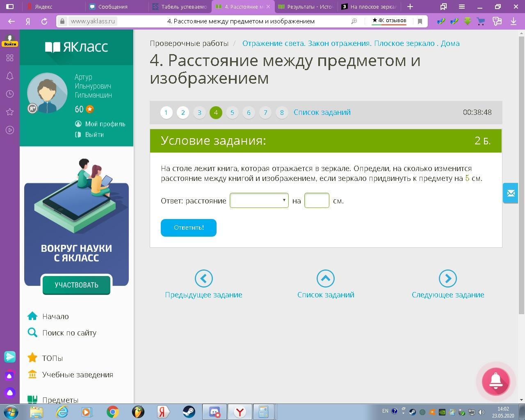This screenshot has height=420, width=525.
Task: Click the ЯКласс logo
Action: pos(76,47)
